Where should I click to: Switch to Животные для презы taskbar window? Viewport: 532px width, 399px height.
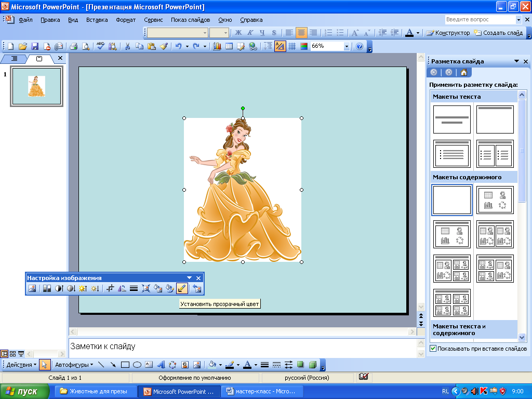click(x=96, y=391)
